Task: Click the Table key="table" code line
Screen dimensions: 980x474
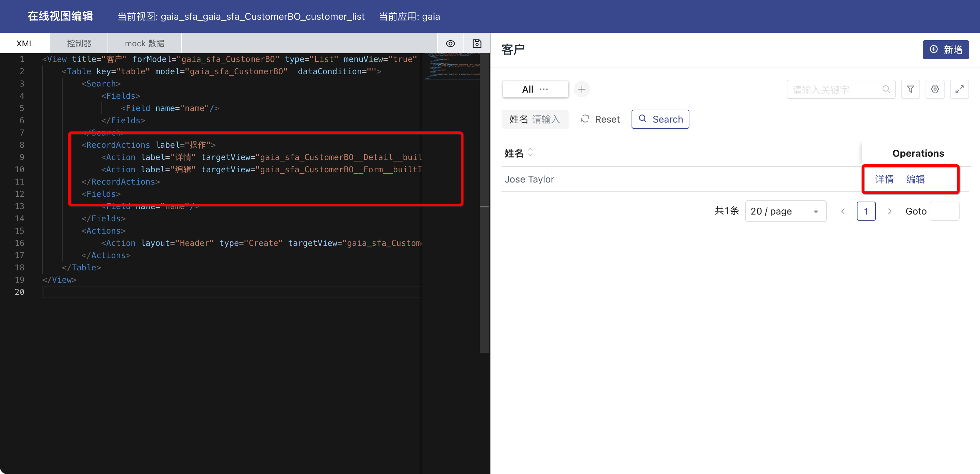Action: (x=222, y=72)
